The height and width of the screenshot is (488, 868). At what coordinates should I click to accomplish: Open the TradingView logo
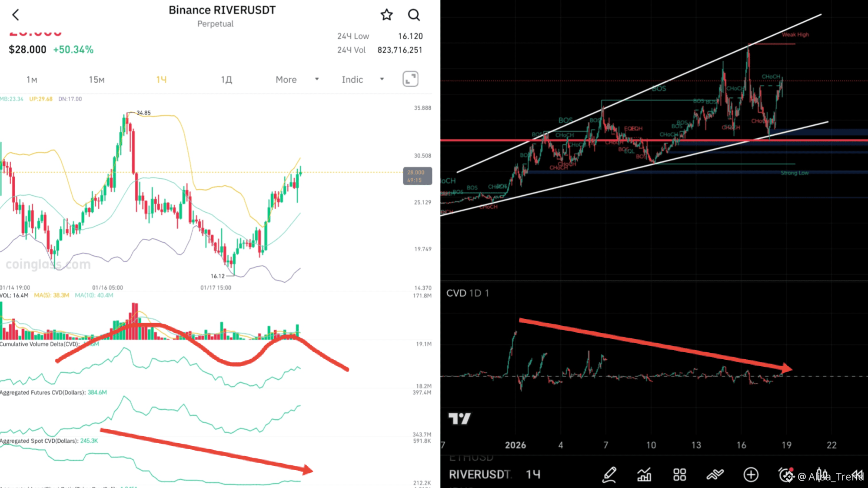click(x=459, y=418)
